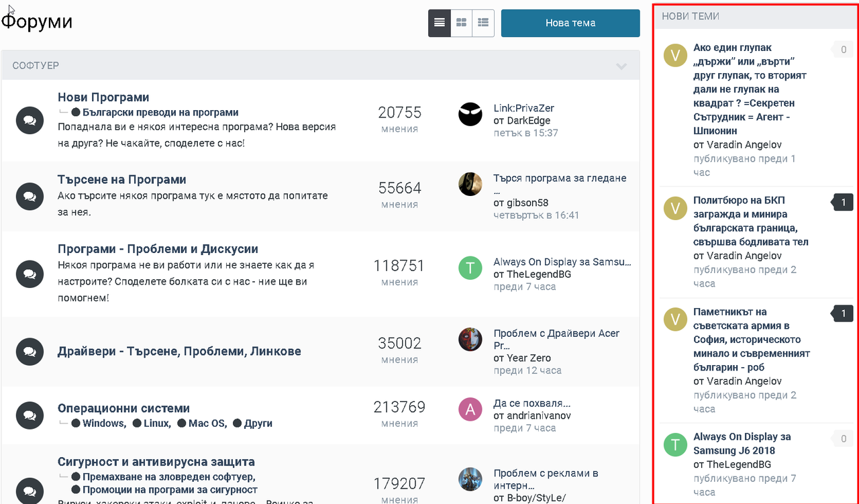Screen dimensions: 859x504
Task: Collapse the СОФТУЕР category with chevron
Action: pyautogui.click(x=621, y=66)
